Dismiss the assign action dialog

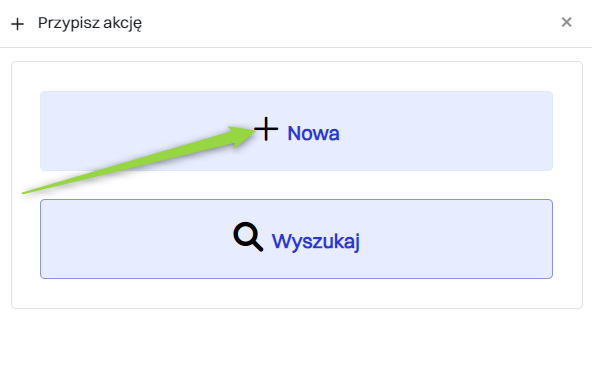pos(566,22)
